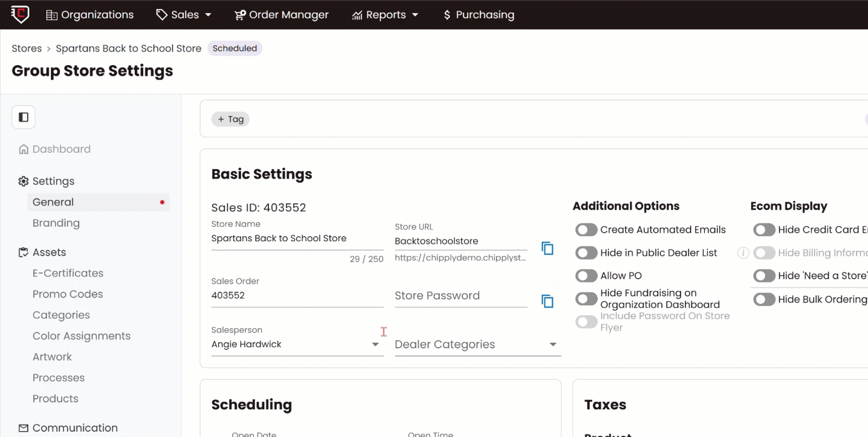
Task: Turn on the Allow PO switch
Action: coord(586,276)
